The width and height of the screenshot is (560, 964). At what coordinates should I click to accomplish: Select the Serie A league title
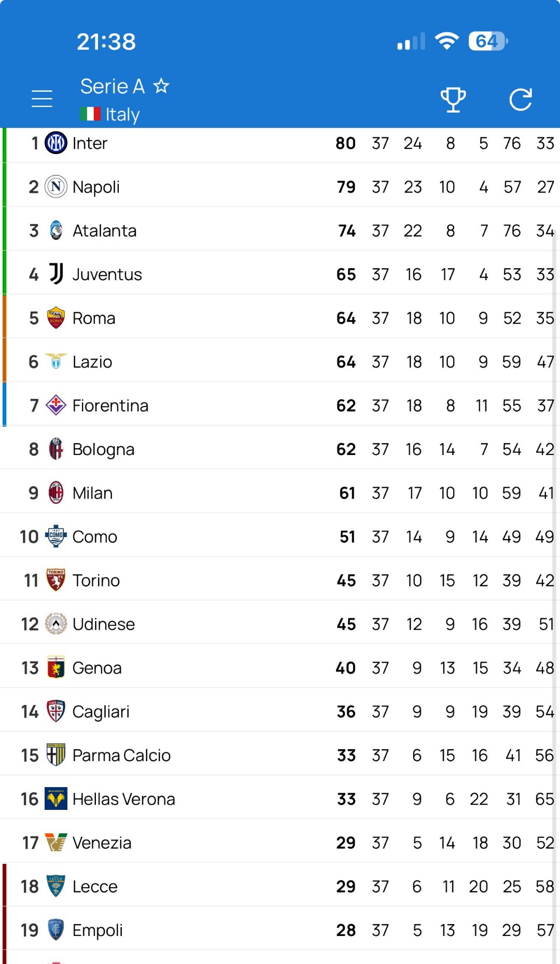pyautogui.click(x=112, y=86)
